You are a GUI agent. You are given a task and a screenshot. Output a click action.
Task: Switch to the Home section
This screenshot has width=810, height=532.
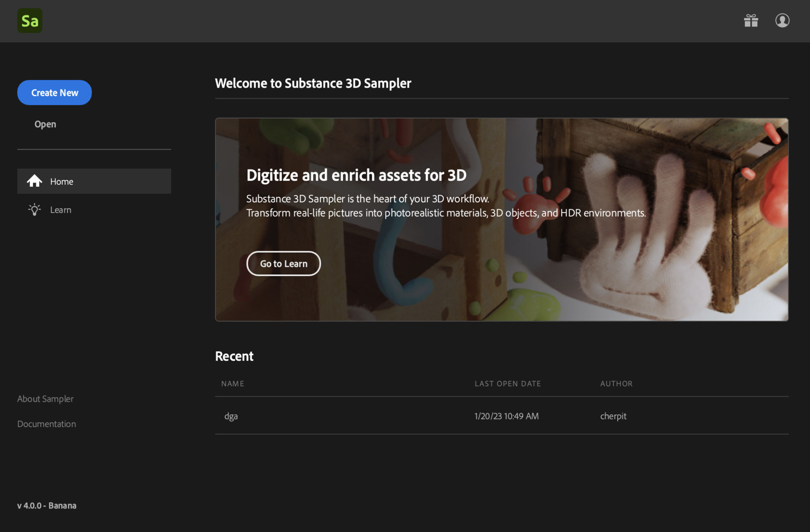click(x=61, y=181)
